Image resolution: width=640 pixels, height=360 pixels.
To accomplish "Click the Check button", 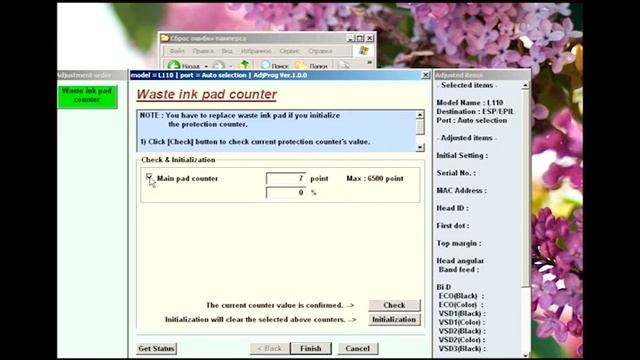I will (394, 305).
